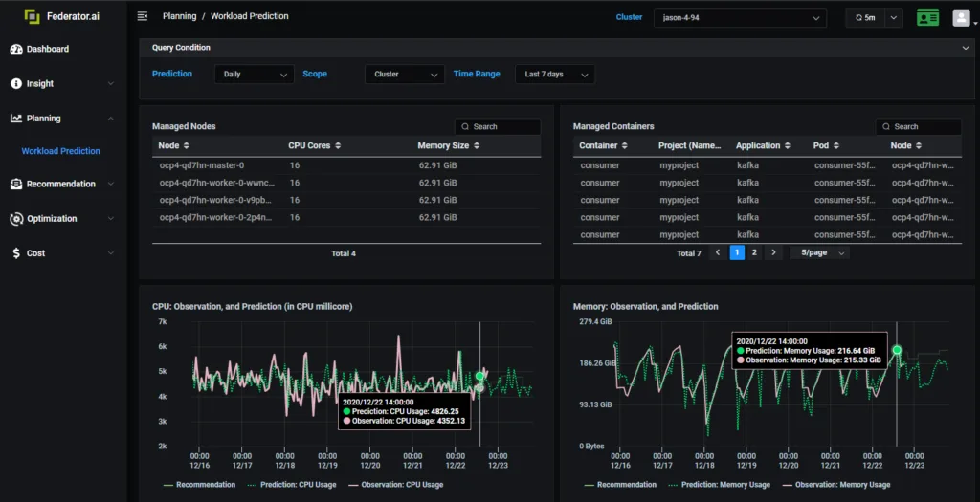The image size is (980, 502).
Task: Click the Insight info icon
Action: coord(16,84)
